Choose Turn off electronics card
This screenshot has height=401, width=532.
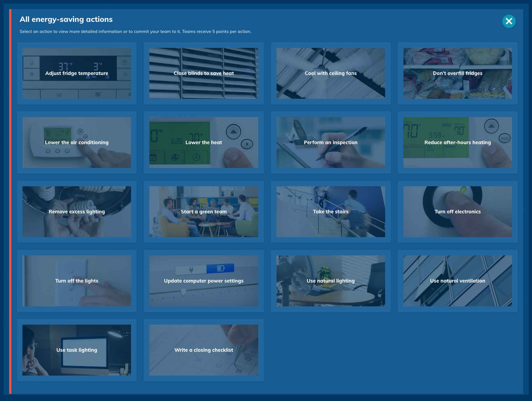(457, 212)
